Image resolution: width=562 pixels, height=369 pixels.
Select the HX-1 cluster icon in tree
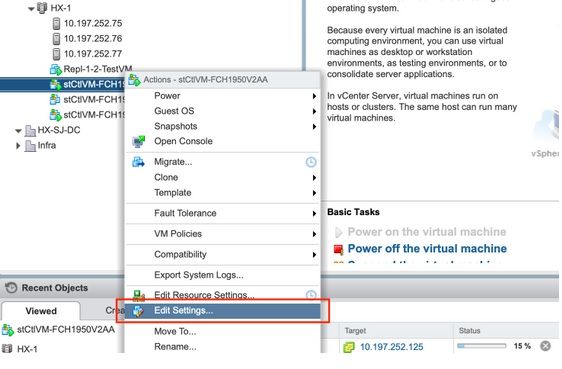click(x=42, y=8)
